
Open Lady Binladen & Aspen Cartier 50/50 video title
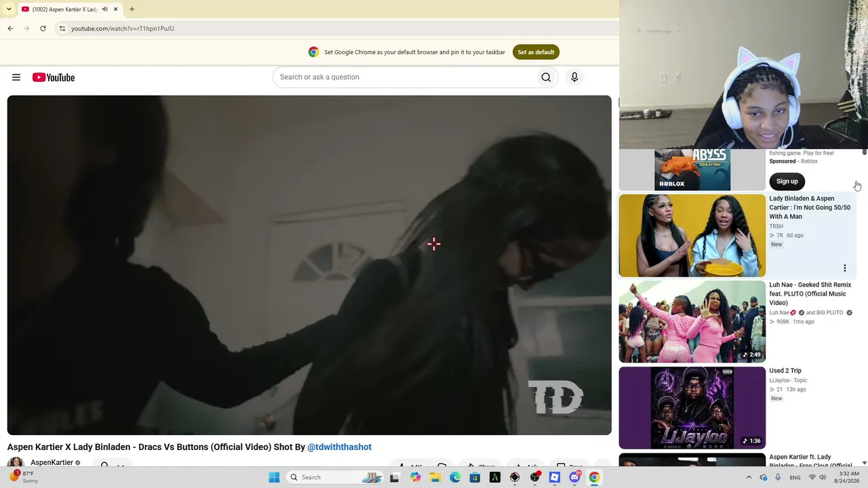(x=809, y=207)
